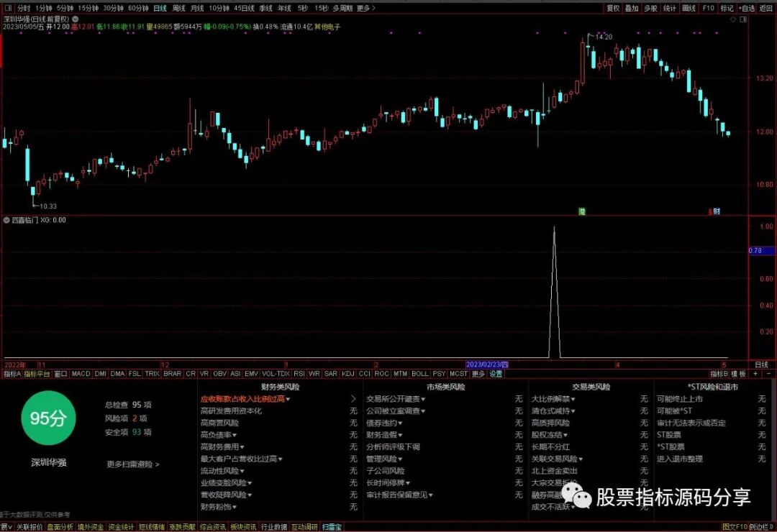This screenshot has height=532, width=777.
Task: Click the green 港 marker on chart
Action: tap(582, 211)
